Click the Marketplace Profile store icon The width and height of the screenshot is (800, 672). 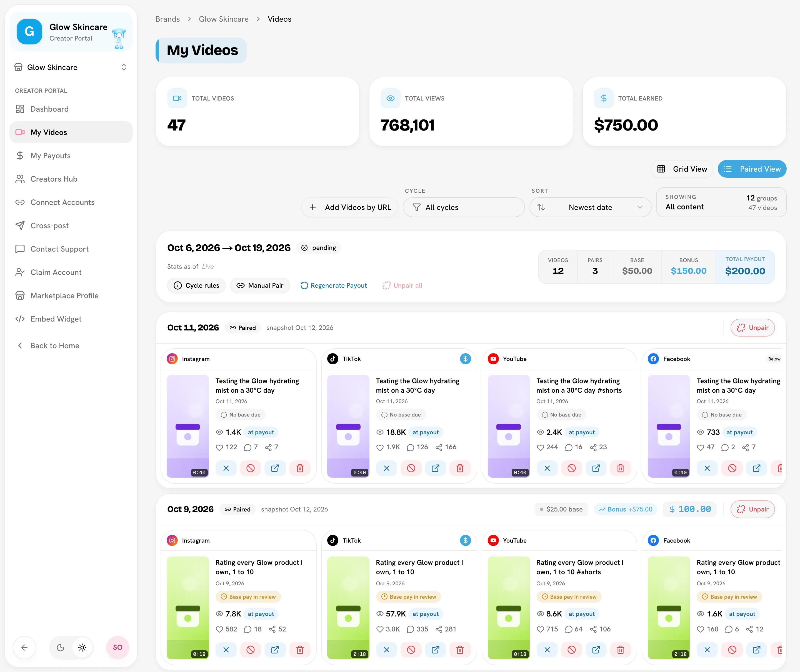pyautogui.click(x=20, y=296)
